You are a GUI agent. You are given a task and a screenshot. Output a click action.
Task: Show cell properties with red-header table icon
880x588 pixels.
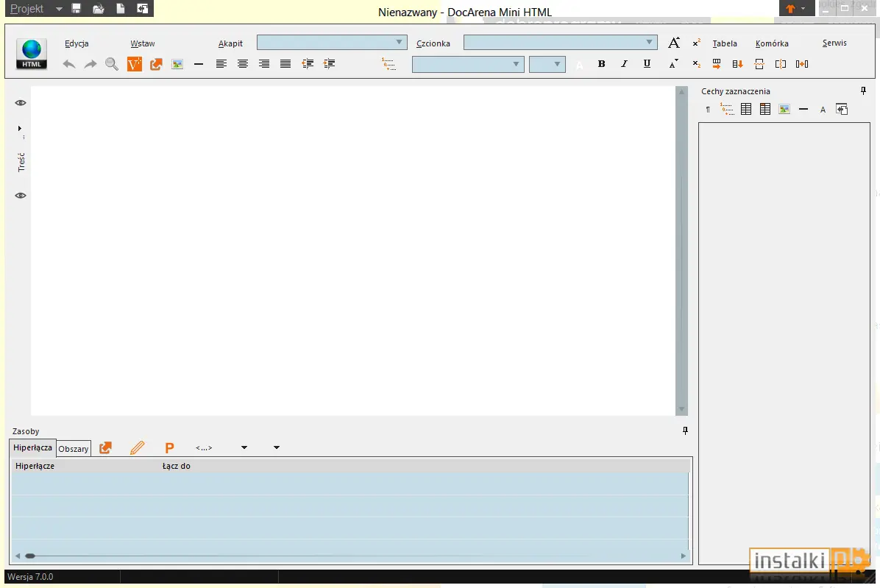coord(765,109)
